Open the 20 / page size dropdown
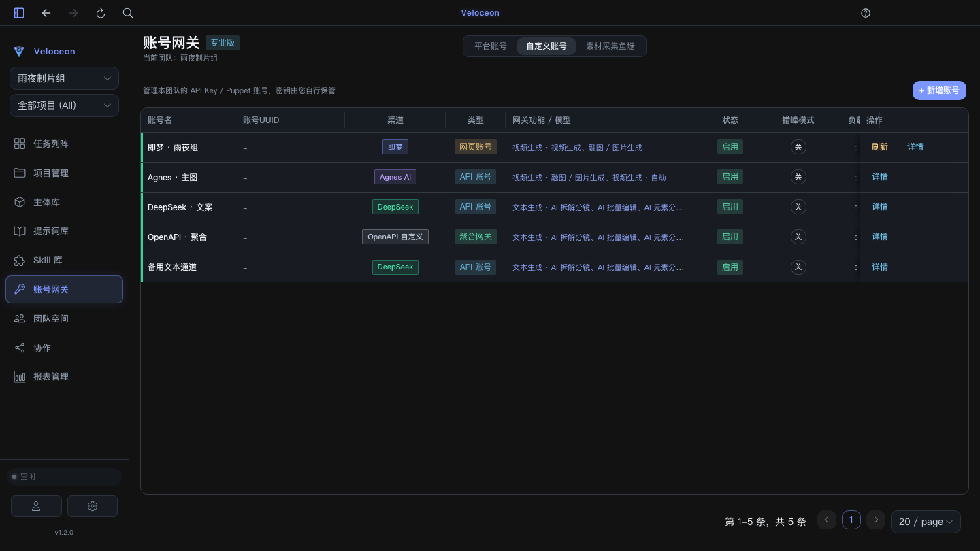 tap(926, 522)
